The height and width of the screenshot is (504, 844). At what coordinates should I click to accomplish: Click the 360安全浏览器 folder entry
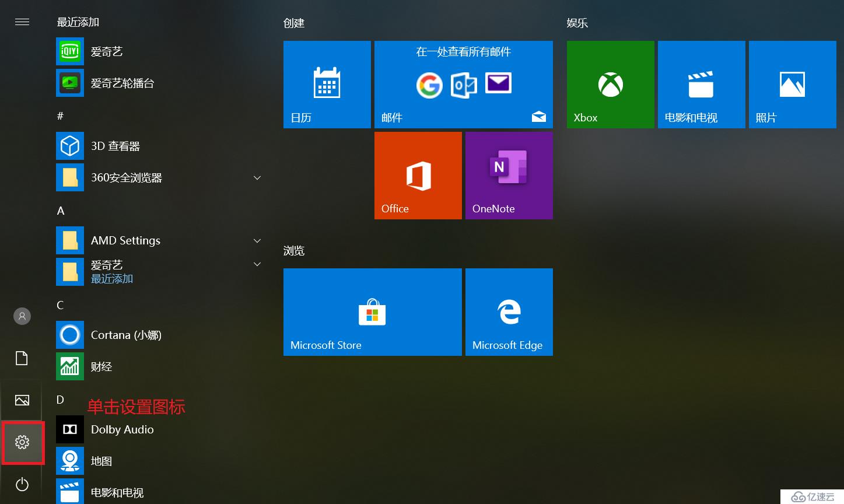tap(160, 177)
